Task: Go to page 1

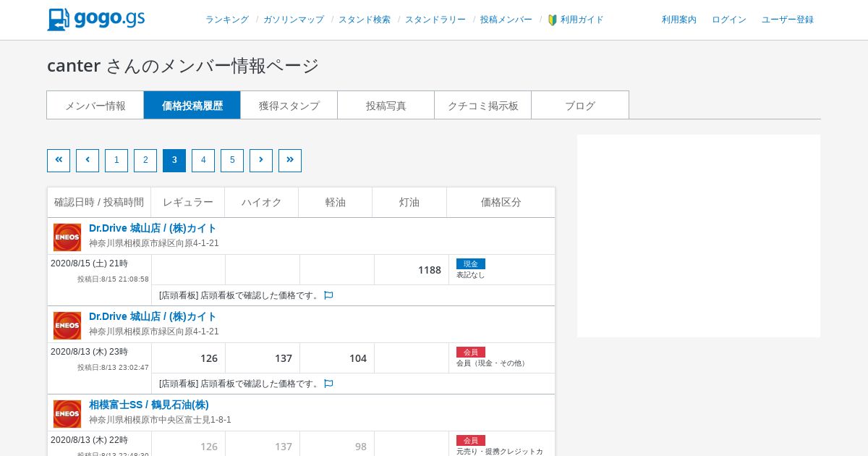Action: point(116,161)
